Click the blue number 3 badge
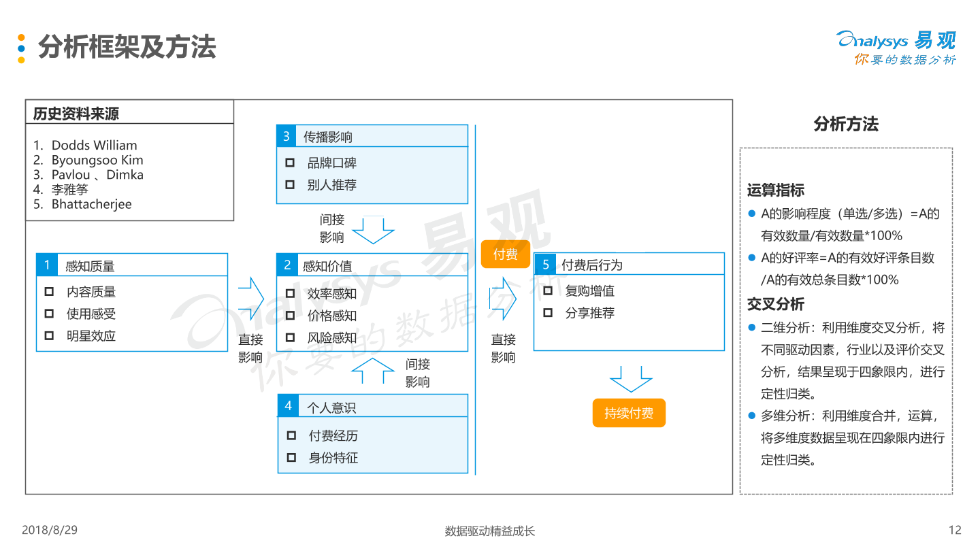This screenshot has height=551, width=980. click(287, 136)
